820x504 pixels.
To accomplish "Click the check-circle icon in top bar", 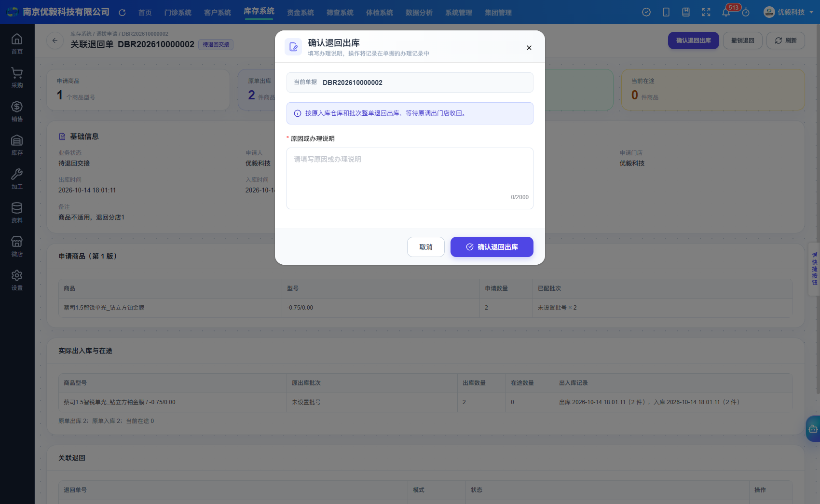I will (646, 12).
